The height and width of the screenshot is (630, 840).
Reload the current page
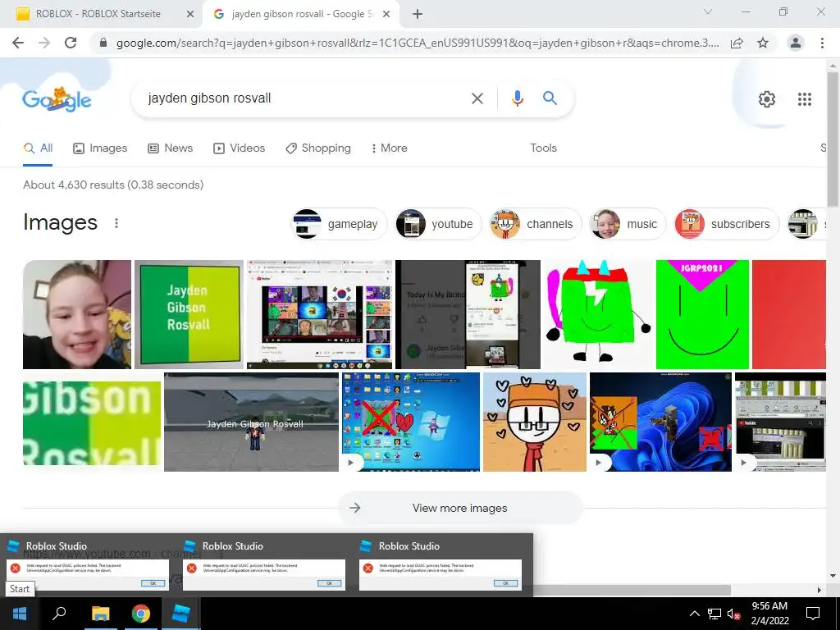(71, 43)
